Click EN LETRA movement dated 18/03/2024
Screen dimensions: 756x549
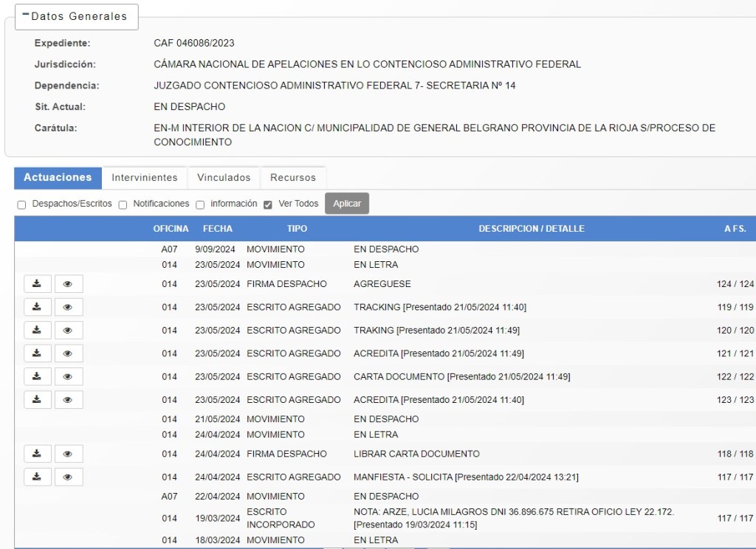pyautogui.click(x=376, y=540)
